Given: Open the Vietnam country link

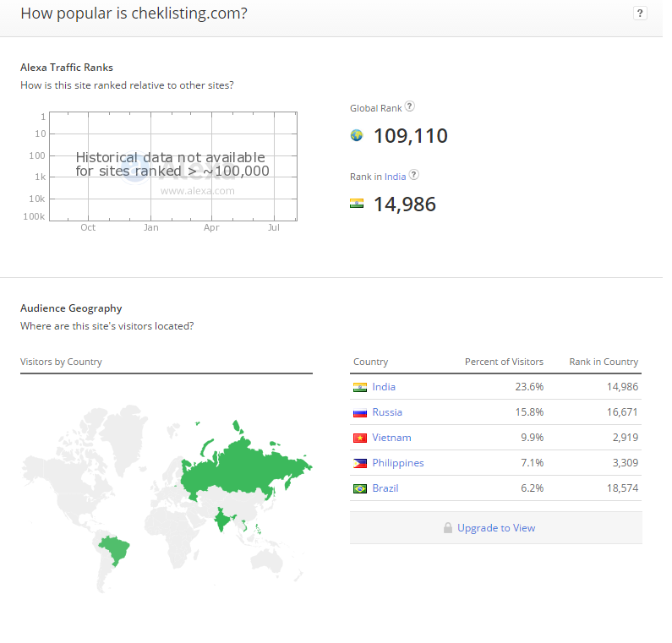Looking at the screenshot, I should [391, 438].
